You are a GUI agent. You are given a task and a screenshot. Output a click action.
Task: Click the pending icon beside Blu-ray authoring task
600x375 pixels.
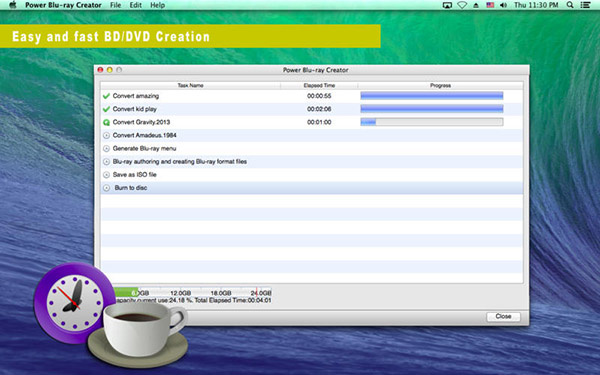click(x=106, y=162)
